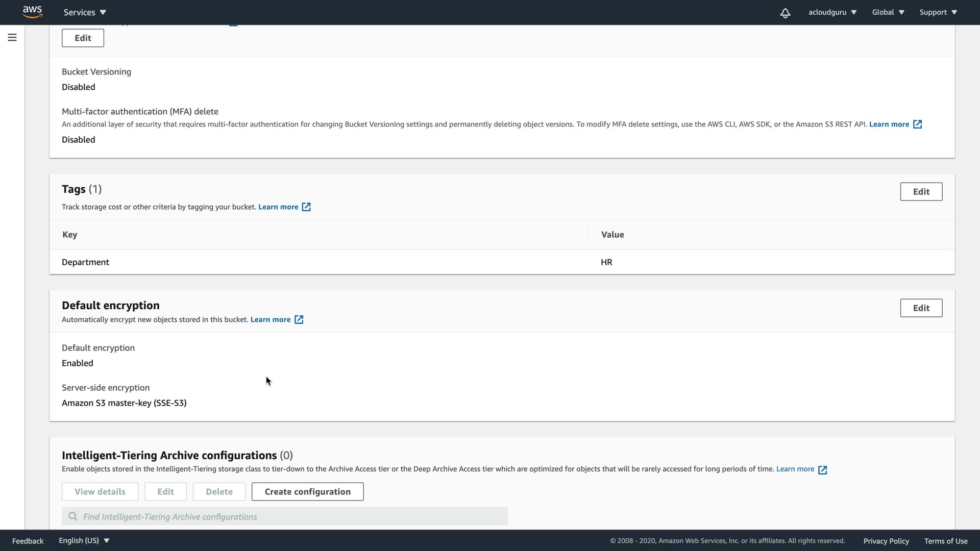Open the Feedback link in footer

[x=28, y=541]
